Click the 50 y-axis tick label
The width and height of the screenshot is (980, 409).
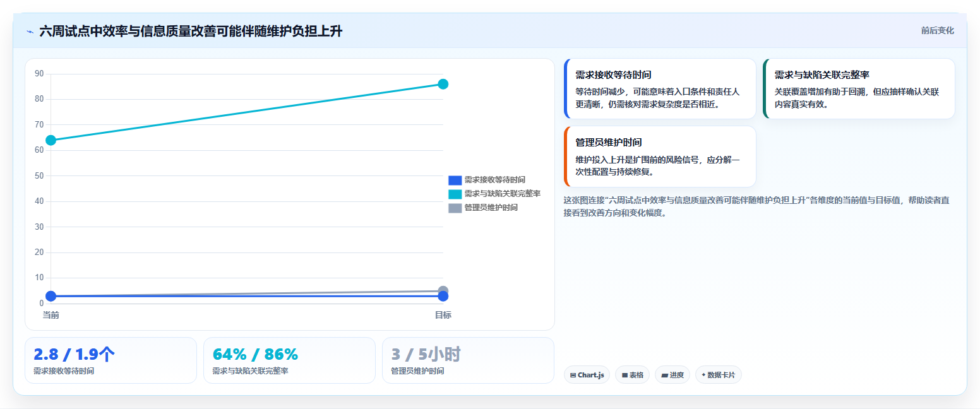point(39,175)
